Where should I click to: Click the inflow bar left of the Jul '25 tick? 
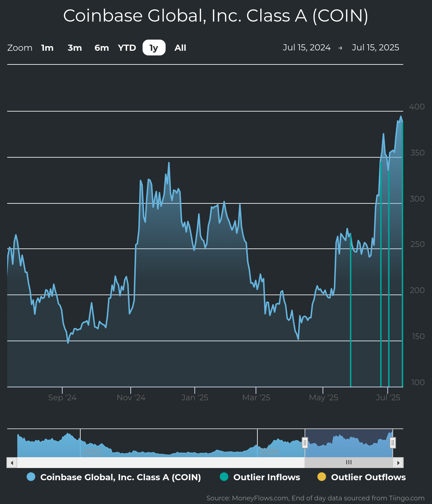(381, 274)
